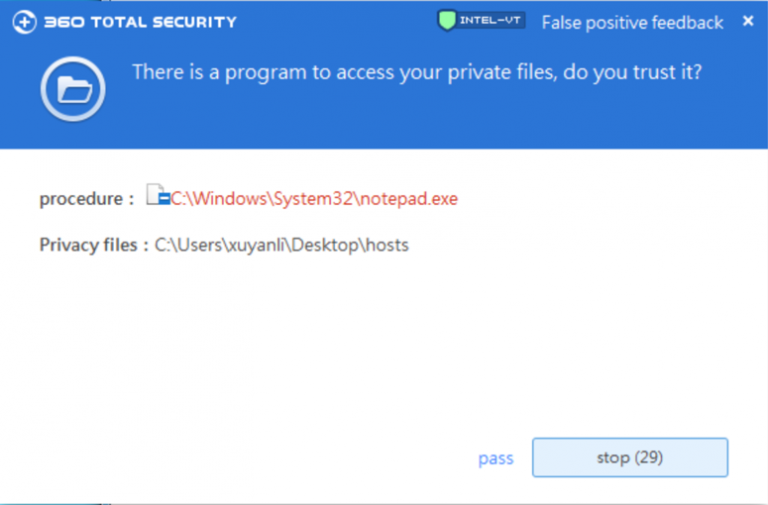This screenshot has width=768, height=505.
Task: Choose pass to trust the program
Action: click(x=495, y=458)
